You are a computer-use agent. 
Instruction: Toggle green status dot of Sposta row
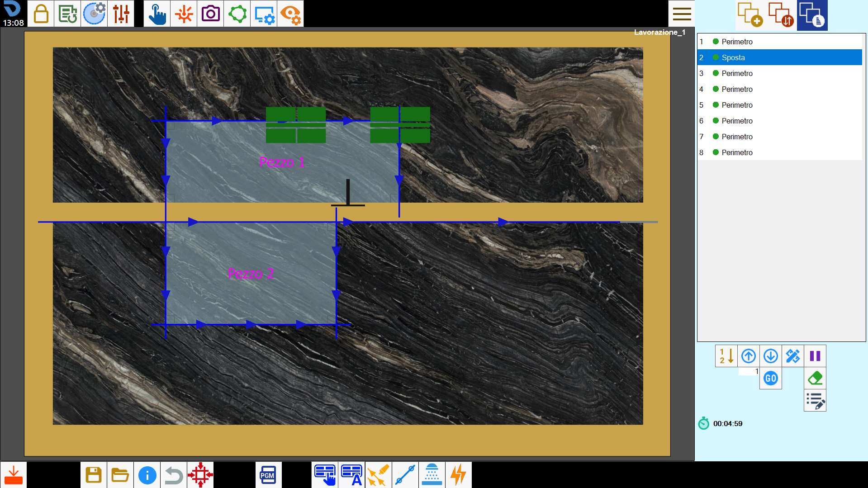716,57
